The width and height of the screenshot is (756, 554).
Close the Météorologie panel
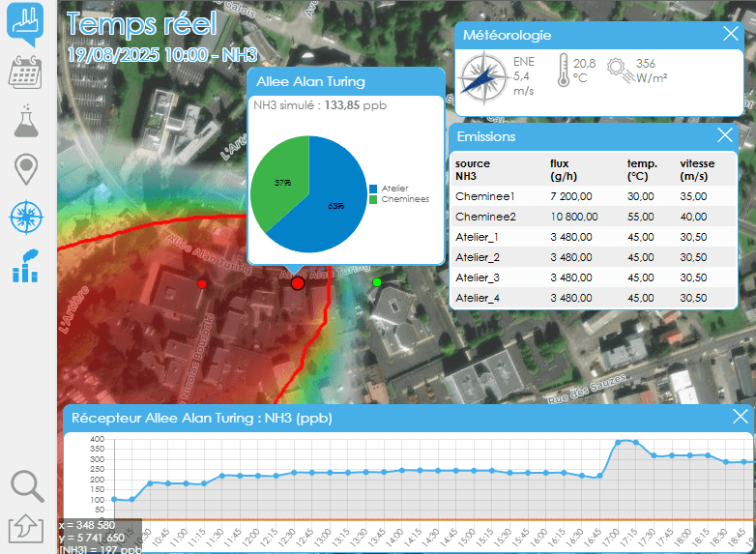(731, 35)
